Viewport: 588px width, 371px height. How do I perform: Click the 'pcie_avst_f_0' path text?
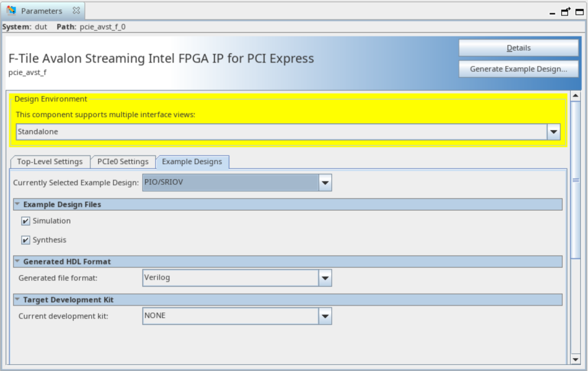[x=103, y=27]
